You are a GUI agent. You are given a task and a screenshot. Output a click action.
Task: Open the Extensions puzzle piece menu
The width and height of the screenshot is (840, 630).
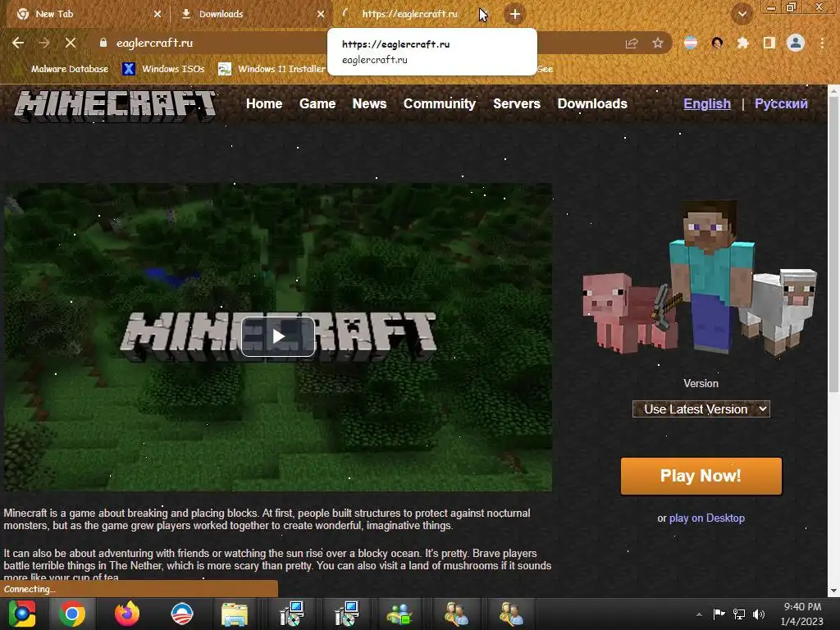(742, 43)
